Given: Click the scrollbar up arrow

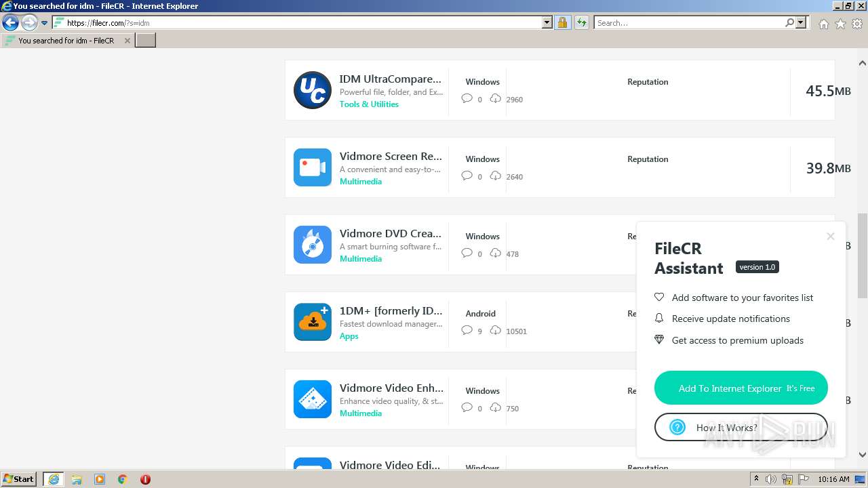Looking at the screenshot, I should click(863, 63).
